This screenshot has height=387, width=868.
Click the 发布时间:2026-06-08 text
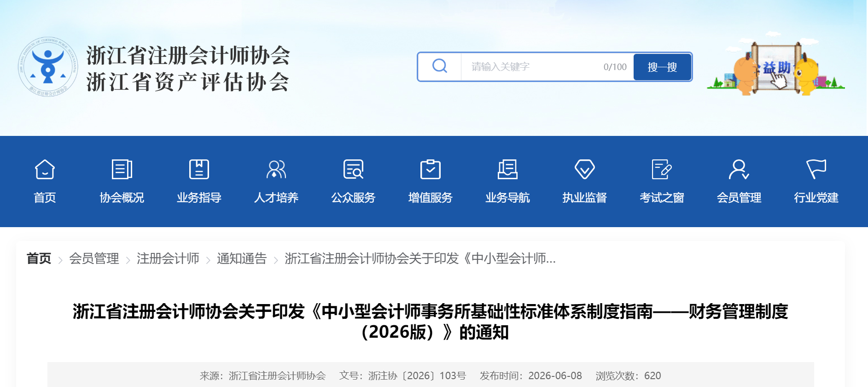click(x=531, y=375)
